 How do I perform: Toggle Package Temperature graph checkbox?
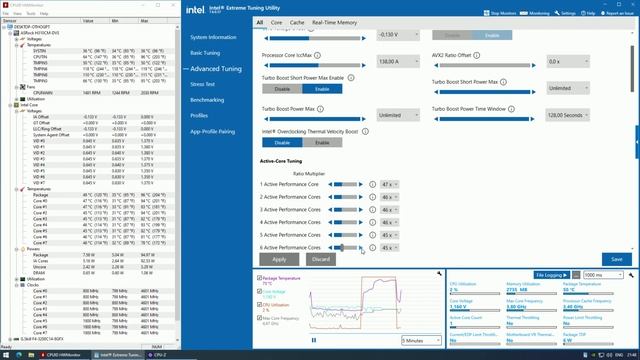point(259,278)
